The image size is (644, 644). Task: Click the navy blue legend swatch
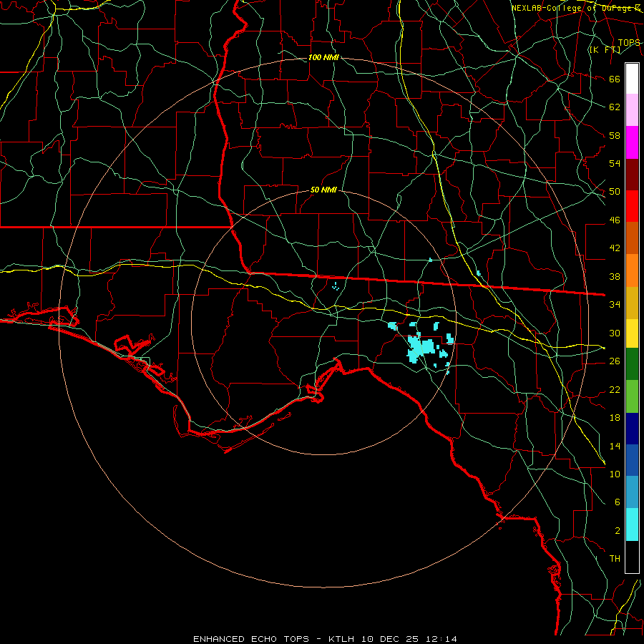click(632, 429)
